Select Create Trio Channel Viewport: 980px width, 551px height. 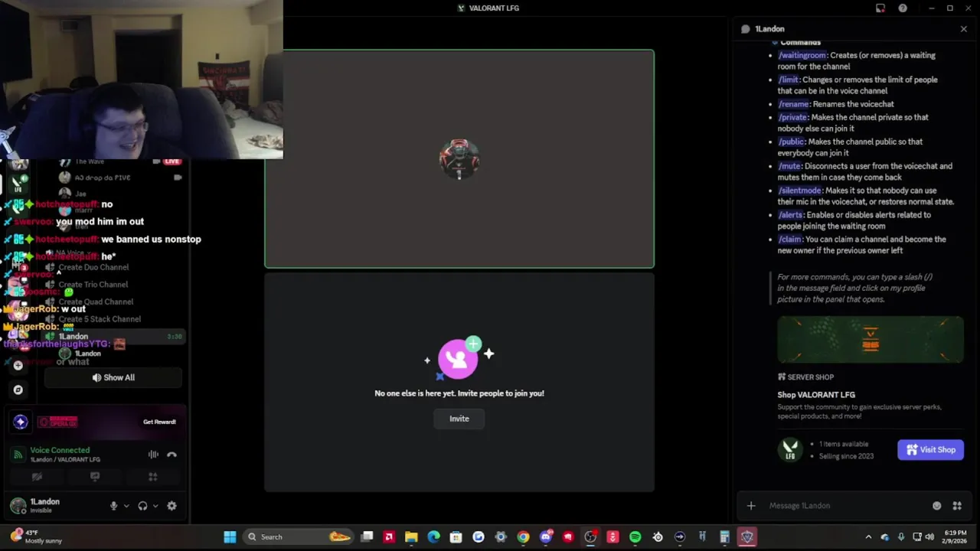click(x=93, y=285)
